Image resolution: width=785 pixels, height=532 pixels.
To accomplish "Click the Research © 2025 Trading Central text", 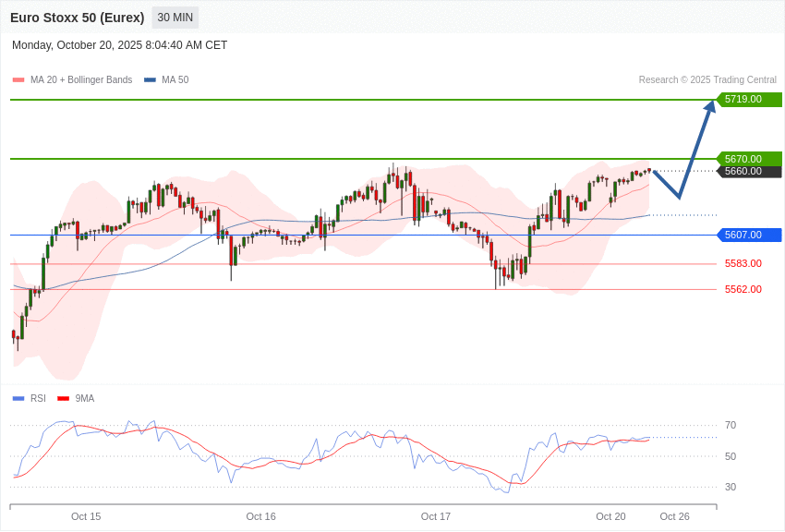I will pos(707,80).
